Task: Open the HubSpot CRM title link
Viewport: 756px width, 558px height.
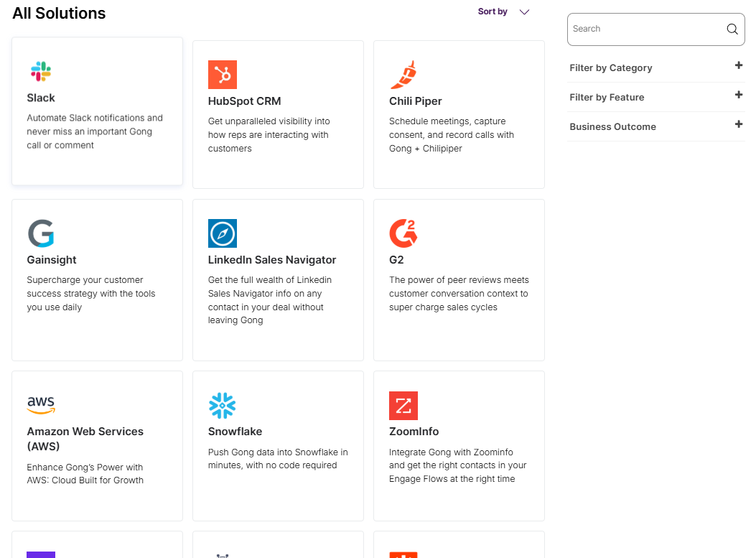Action: pyautogui.click(x=244, y=101)
